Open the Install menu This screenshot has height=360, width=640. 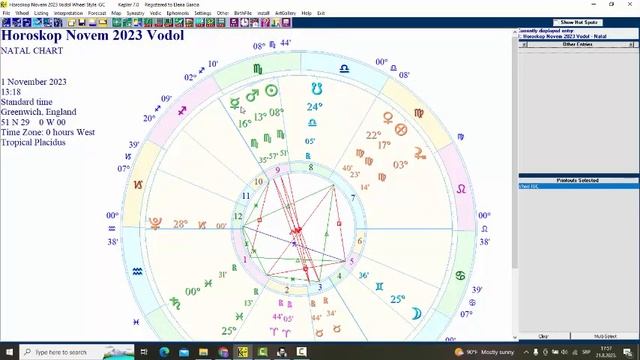264,13
